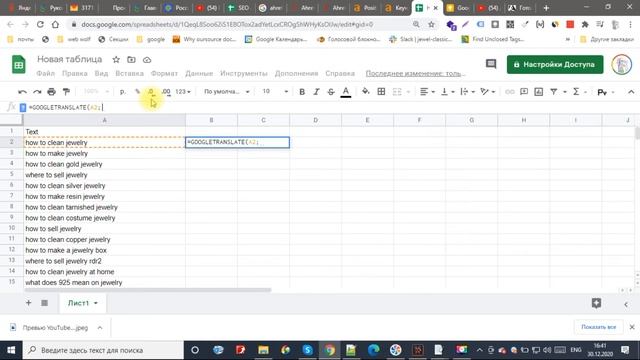Image resolution: width=640 pixels, height=360 pixels.
Task: Format as currency with the р. button
Action: coord(122,92)
